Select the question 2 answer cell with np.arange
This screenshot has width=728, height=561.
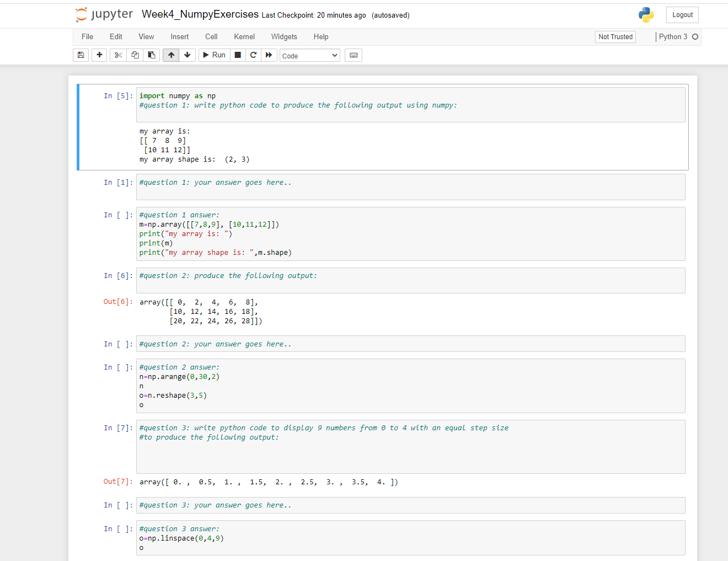411,386
